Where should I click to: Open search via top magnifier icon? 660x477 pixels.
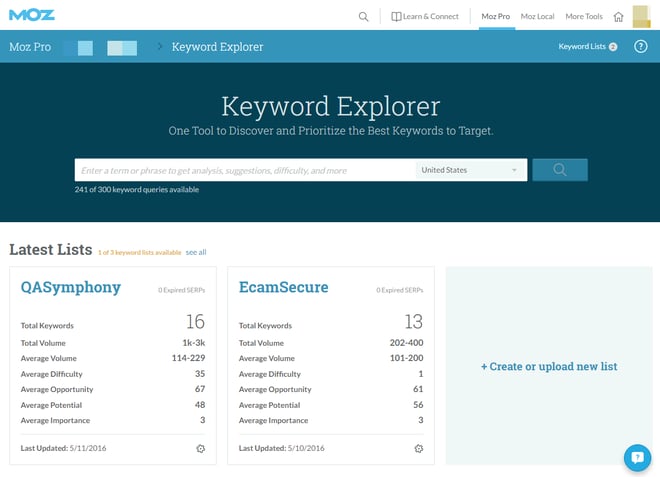[x=363, y=16]
